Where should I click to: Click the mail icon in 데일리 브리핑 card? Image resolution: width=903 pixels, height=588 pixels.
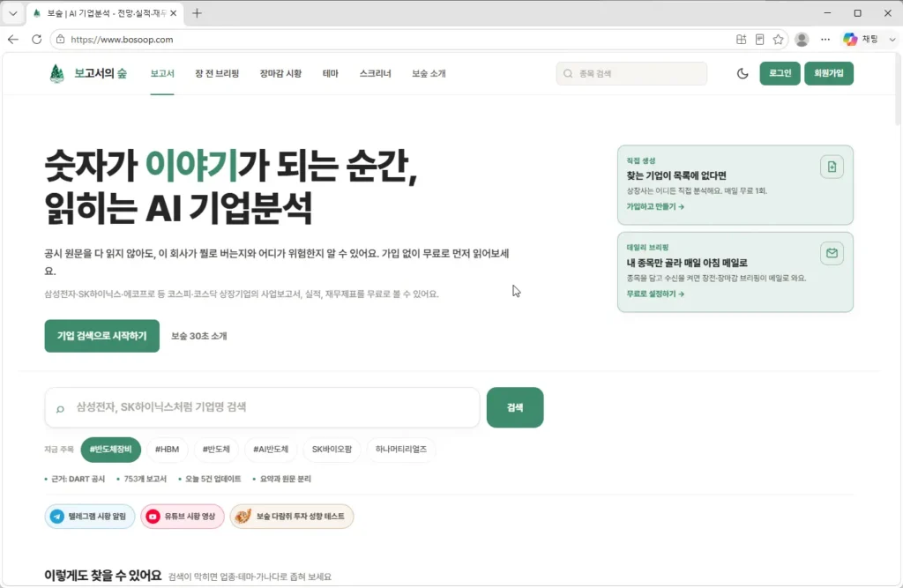coord(832,253)
